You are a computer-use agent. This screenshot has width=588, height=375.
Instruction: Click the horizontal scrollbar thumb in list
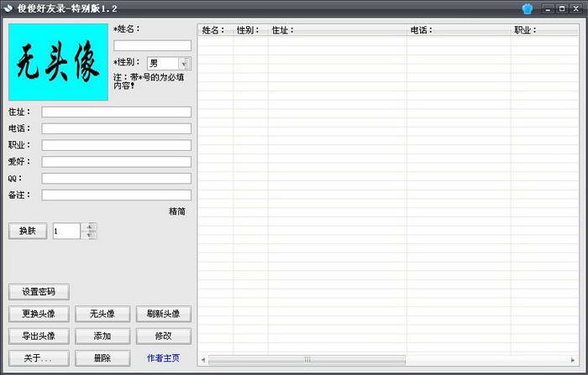[307, 360]
